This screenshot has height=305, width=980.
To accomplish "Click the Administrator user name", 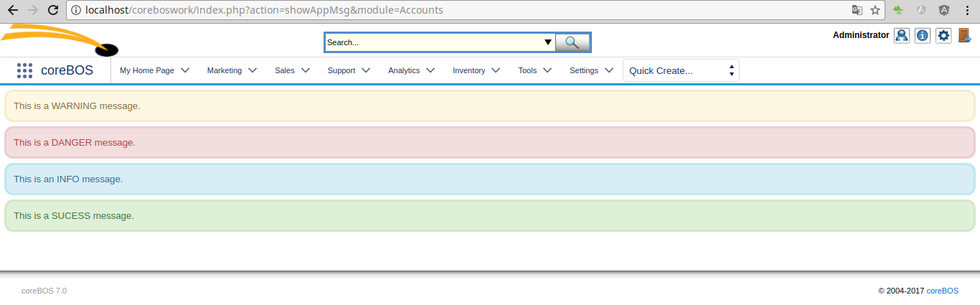I will tap(861, 34).
